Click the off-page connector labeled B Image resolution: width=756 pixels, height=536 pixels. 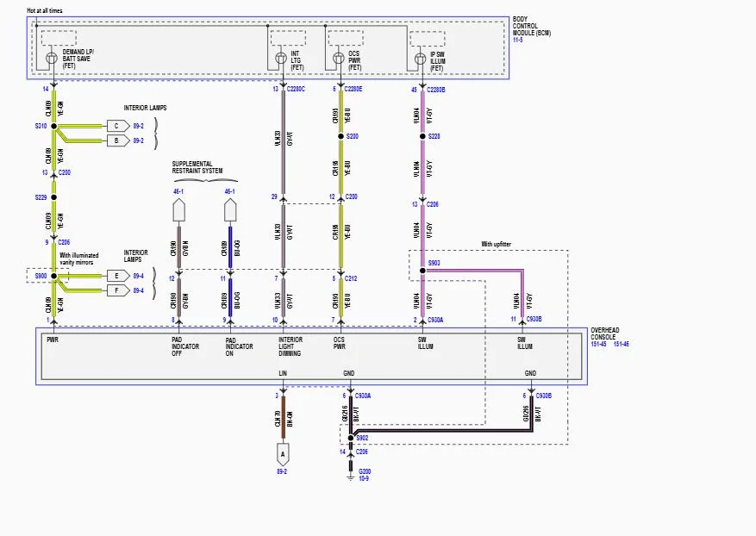[x=118, y=140]
